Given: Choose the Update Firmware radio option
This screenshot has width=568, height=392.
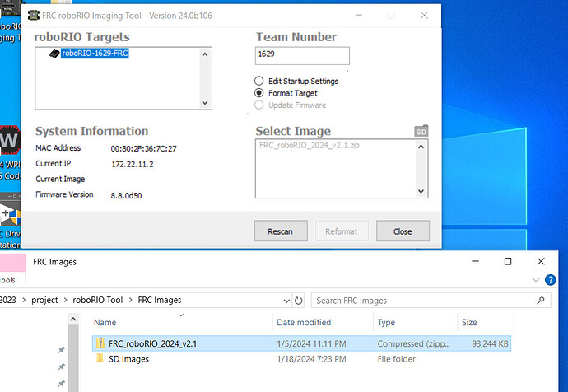Looking at the screenshot, I should pos(258,105).
